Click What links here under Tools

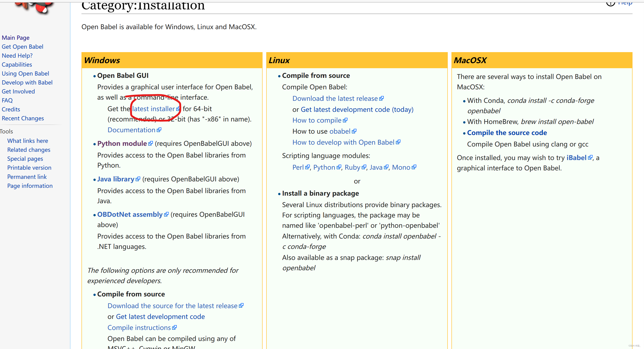pos(28,141)
